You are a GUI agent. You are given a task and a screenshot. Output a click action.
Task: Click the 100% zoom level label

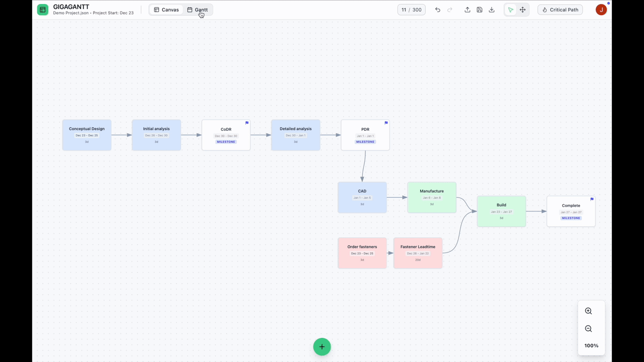[591, 345]
